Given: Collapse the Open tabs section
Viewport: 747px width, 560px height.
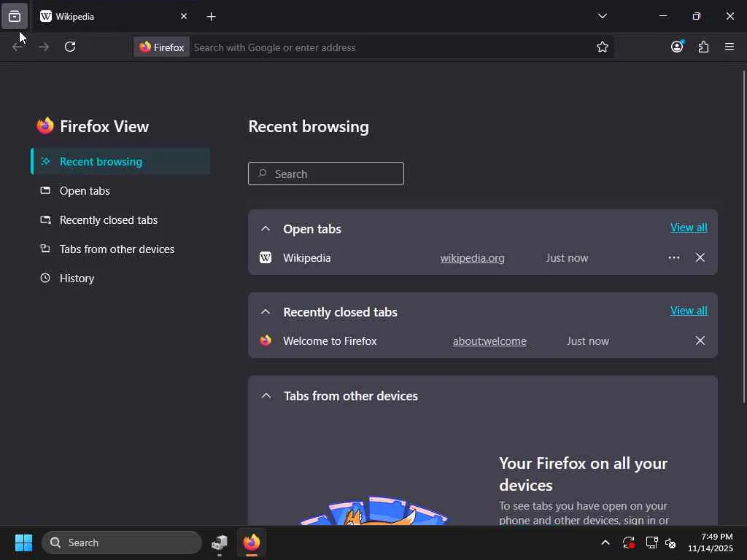Looking at the screenshot, I should [266, 228].
